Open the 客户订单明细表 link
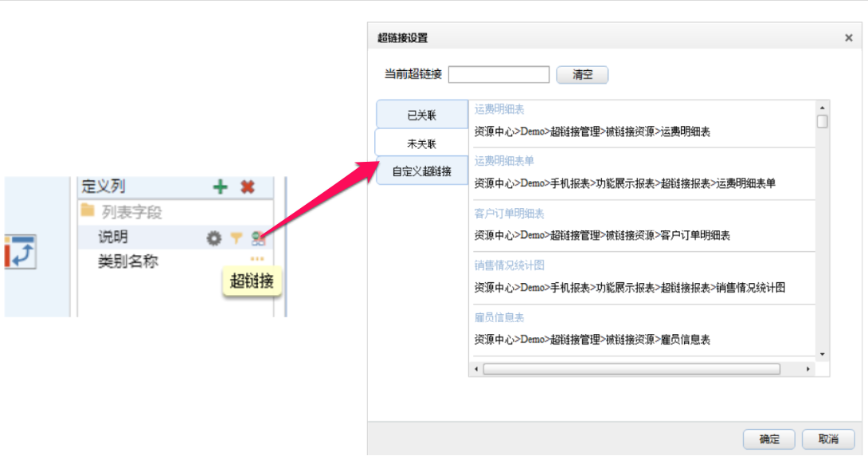This screenshot has height=456, width=868. (x=509, y=214)
